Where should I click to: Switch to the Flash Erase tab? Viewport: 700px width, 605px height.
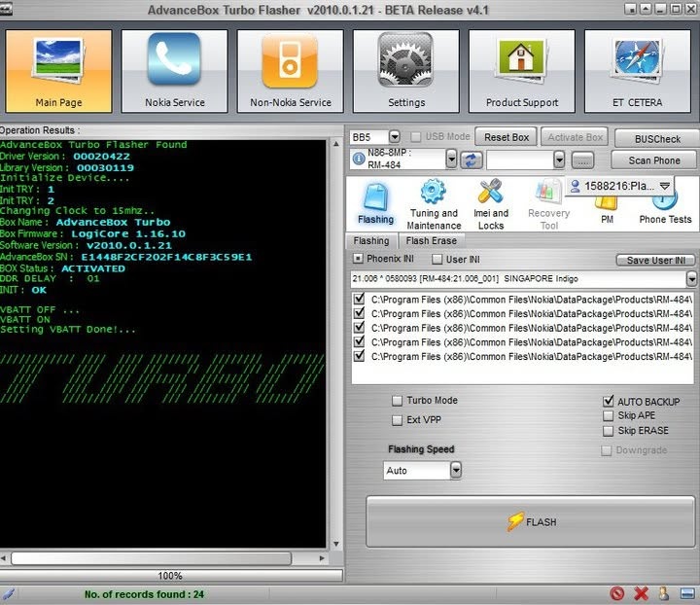tap(432, 240)
